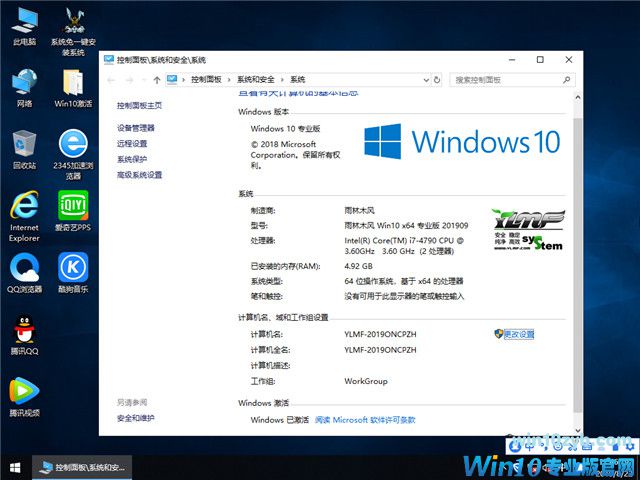Select the Windows 10 专业版 text

(285, 129)
